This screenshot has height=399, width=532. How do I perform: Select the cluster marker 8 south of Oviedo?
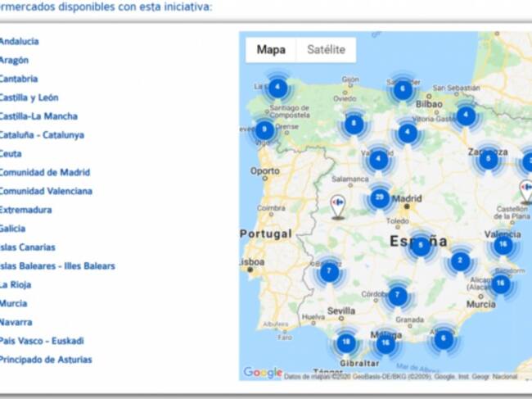354,124
